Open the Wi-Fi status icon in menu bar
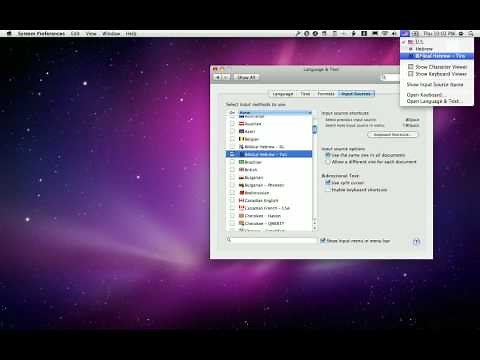 [385, 34]
